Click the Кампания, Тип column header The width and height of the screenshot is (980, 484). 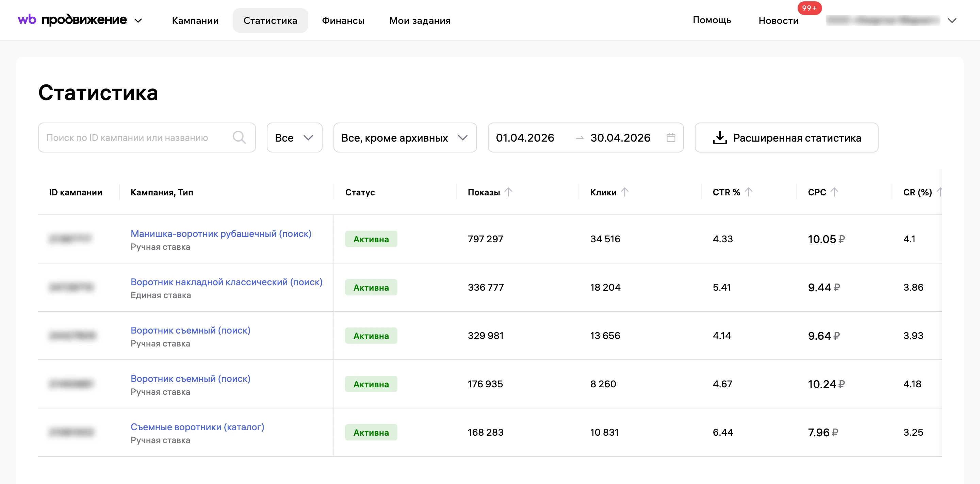click(x=162, y=192)
